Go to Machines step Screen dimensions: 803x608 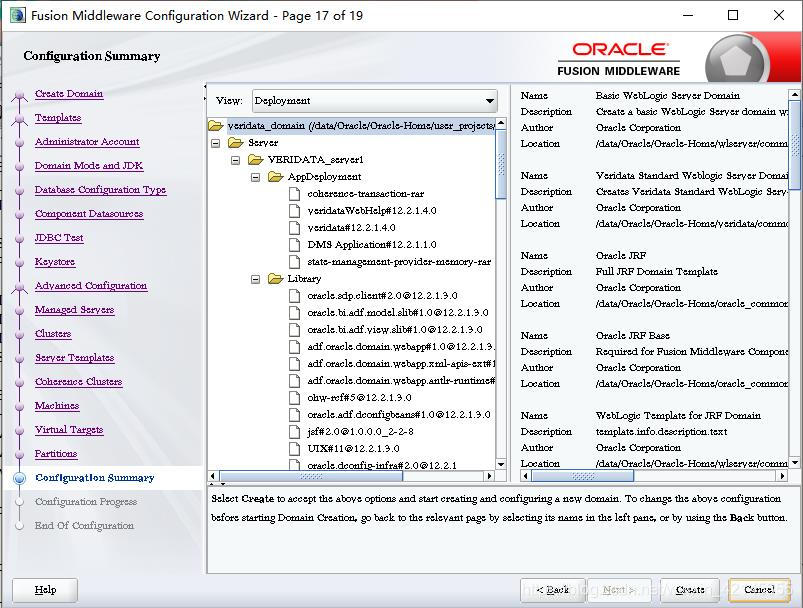tap(57, 406)
